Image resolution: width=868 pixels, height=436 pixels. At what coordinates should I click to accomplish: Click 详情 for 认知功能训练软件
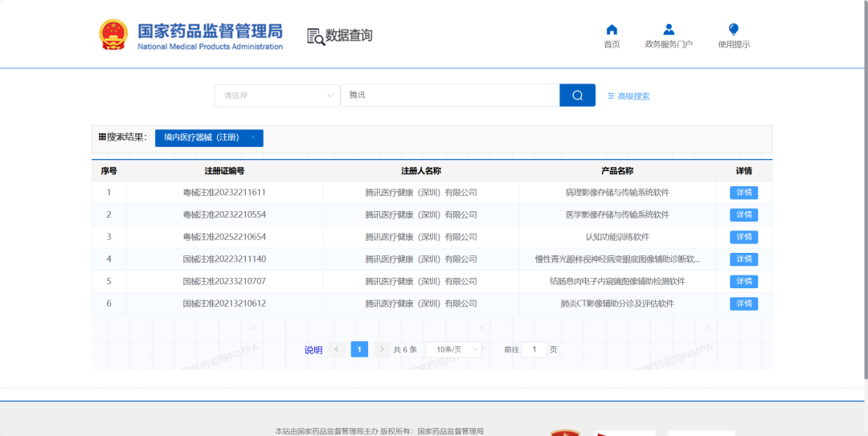click(743, 237)
